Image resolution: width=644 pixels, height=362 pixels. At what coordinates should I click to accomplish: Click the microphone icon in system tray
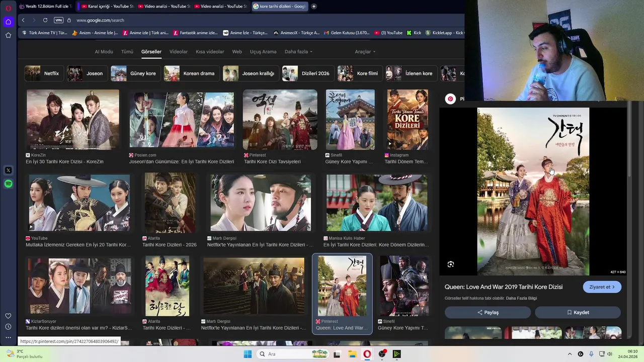tap(591, 354)
